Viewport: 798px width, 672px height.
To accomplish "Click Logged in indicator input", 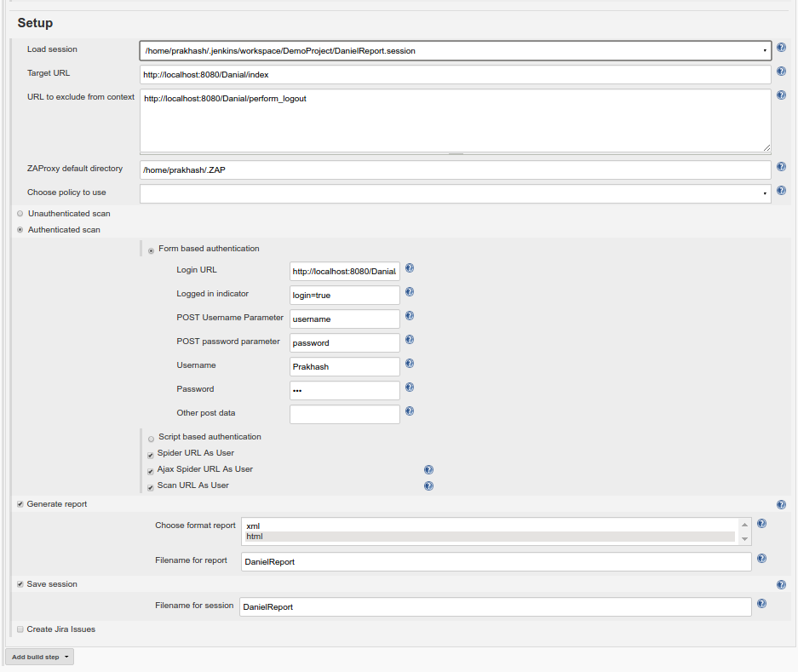I will point(345,296).
